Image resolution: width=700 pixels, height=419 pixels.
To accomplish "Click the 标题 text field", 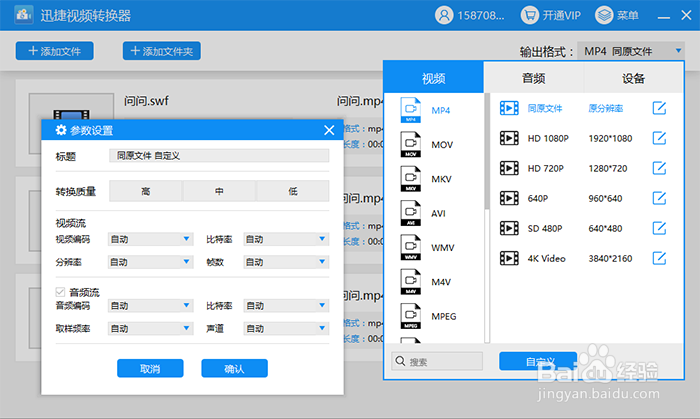I will (x=219, y=155).
